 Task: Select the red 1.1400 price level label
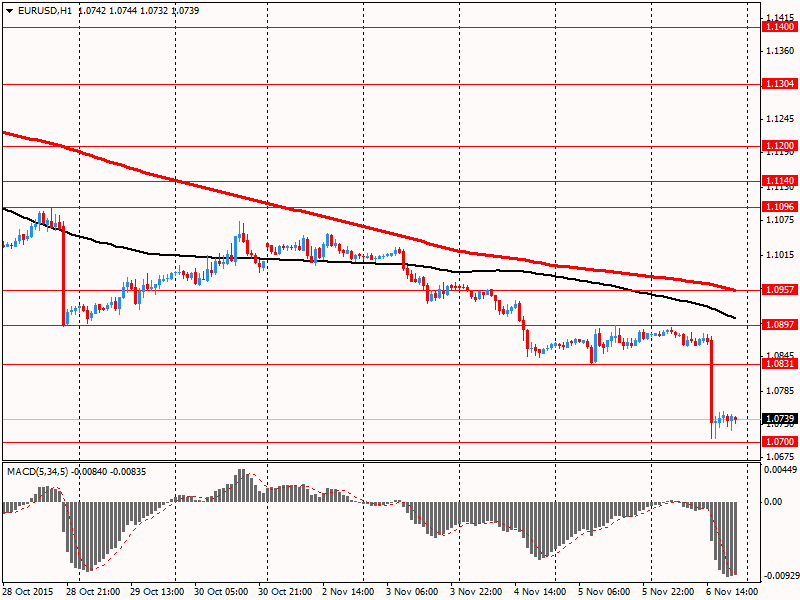[779, 27]
